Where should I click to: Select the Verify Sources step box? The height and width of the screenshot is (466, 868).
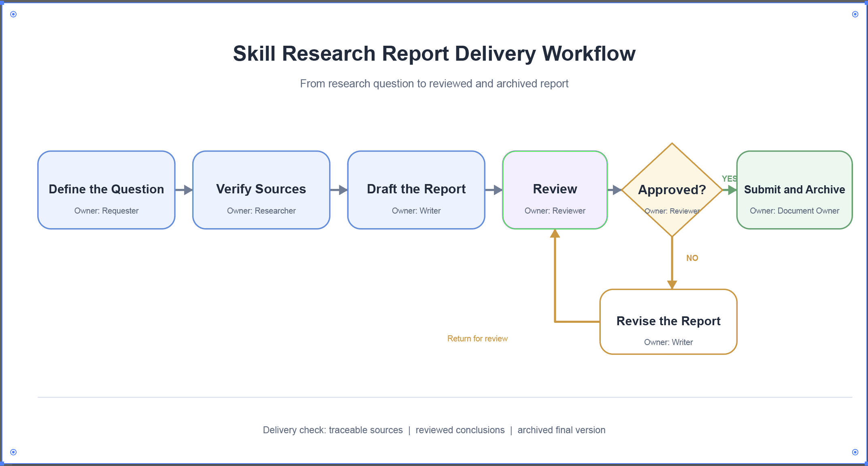(262, 190)
